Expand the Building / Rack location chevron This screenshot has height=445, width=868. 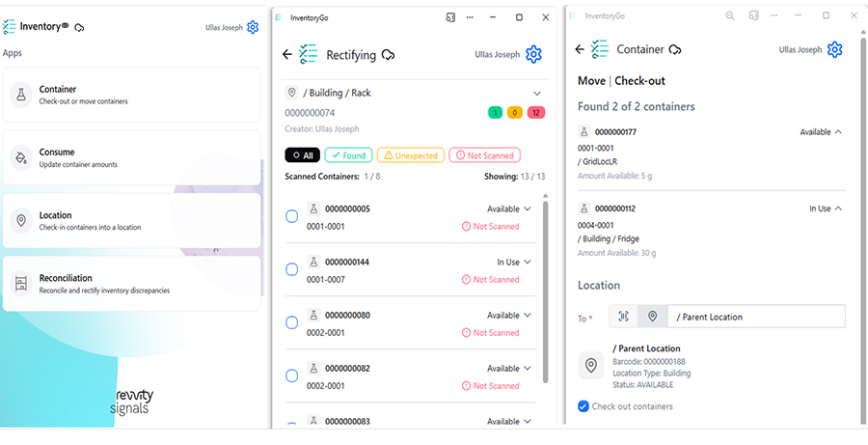pos(537,93)
